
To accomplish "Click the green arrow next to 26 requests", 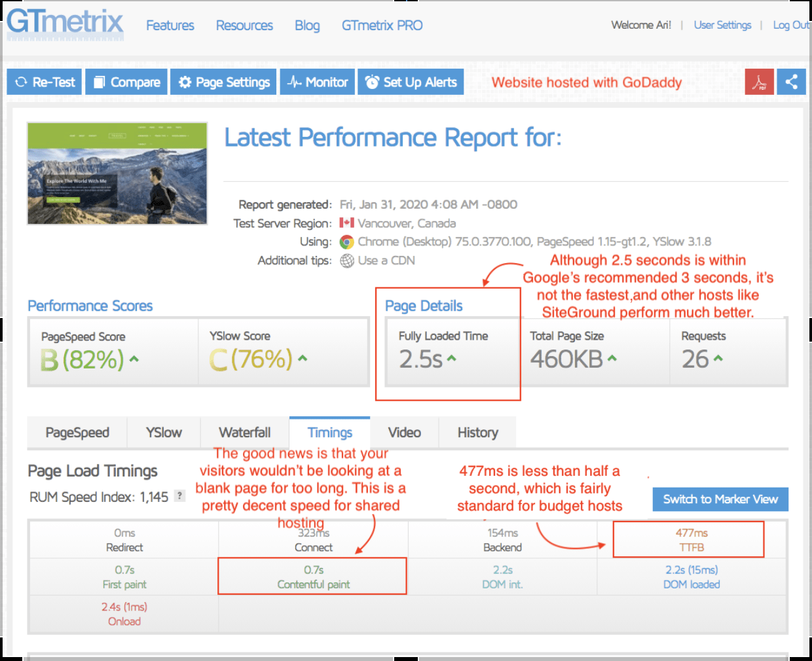I will coord(718,358).
